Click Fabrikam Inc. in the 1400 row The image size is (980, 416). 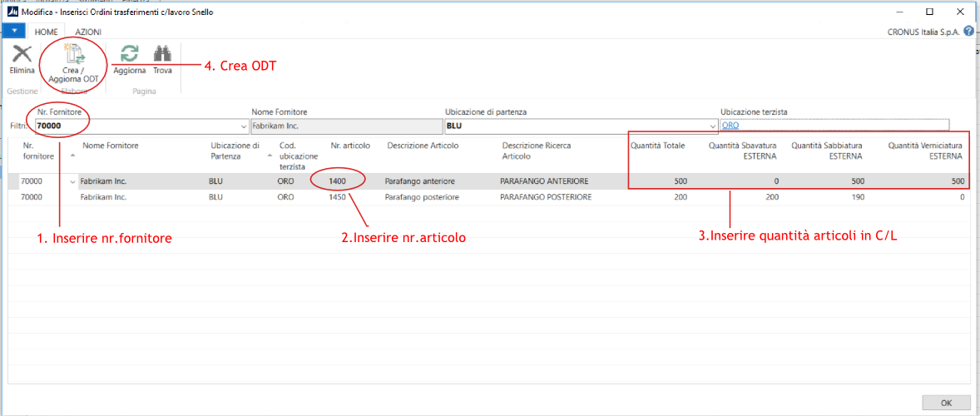103,181
